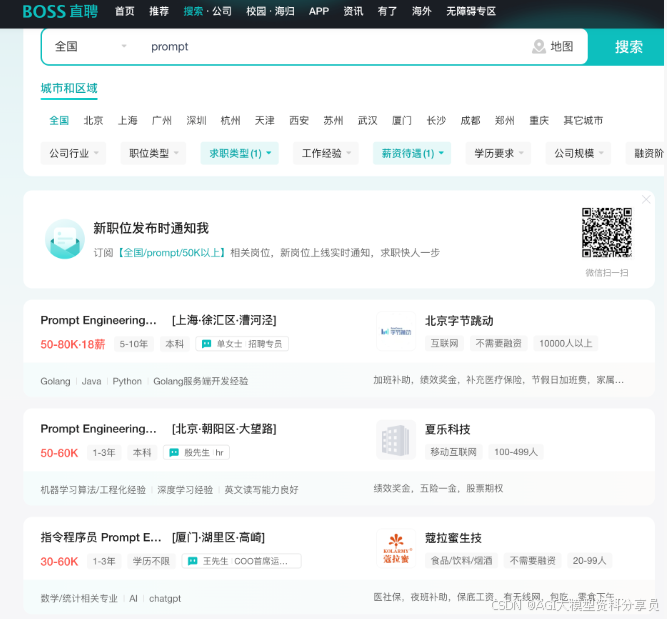667x619 pixels.
Task: Open the 融资阶段 filter dropdown
Action: [x=646, y=153]
